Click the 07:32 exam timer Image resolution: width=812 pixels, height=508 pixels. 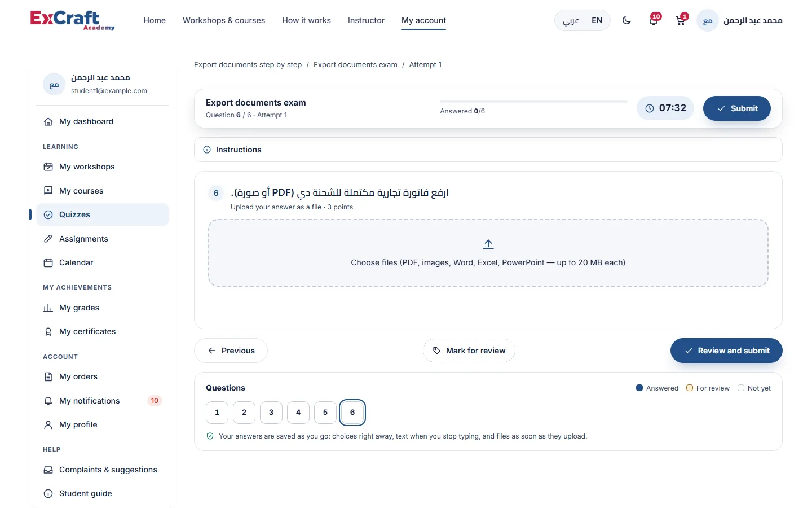click(665, 108)
